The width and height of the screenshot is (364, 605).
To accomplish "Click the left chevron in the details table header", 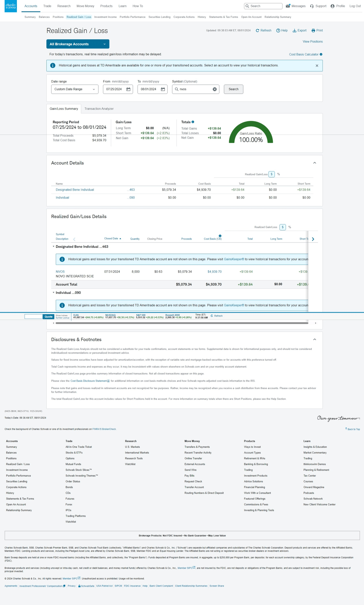I will [x=74, y=239].
